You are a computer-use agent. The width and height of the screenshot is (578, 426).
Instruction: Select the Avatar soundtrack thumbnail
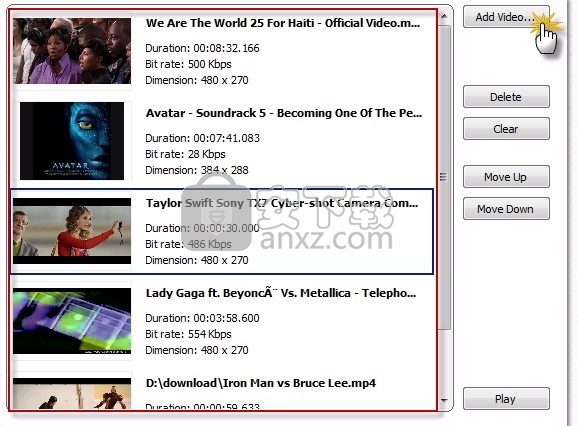72,141
